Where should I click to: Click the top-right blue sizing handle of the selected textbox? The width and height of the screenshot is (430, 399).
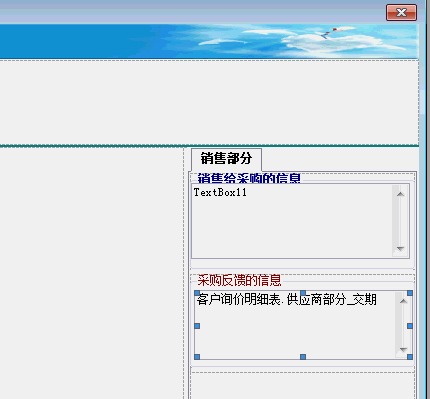point(410,293)
